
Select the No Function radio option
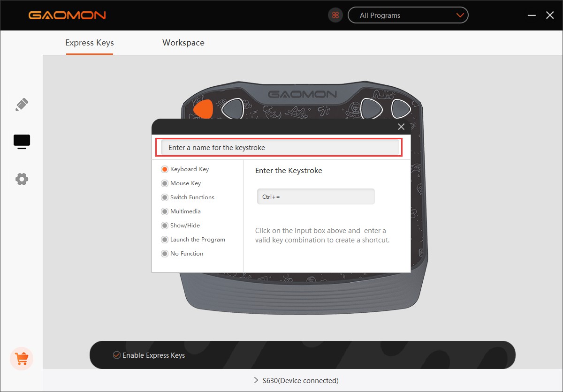165,254
